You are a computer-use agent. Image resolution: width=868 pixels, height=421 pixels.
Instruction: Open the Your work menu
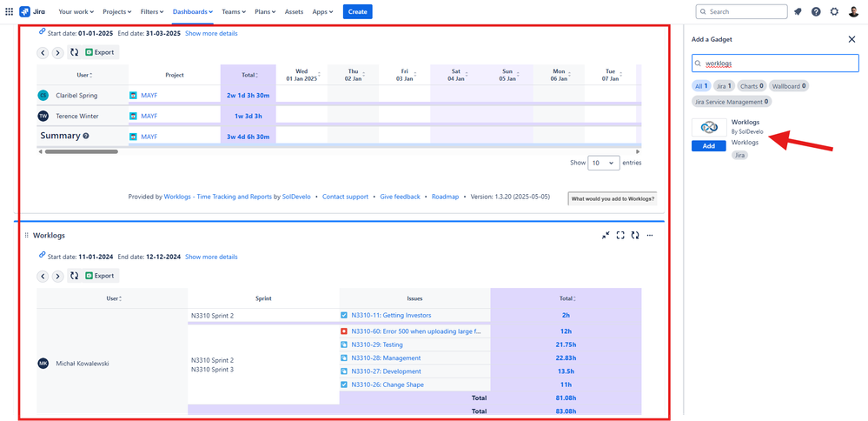[x=76, y=11]
